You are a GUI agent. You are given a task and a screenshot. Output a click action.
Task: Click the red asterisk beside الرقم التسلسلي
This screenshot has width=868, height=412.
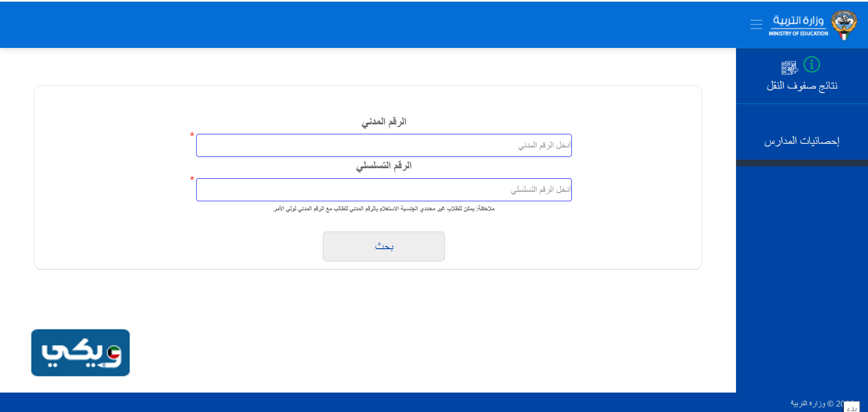point(191,179)
